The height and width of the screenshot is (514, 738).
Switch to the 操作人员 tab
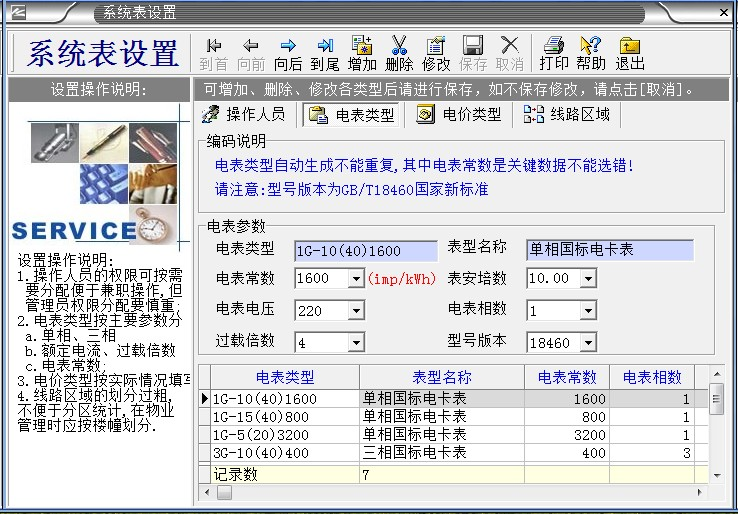coord(243,115)
